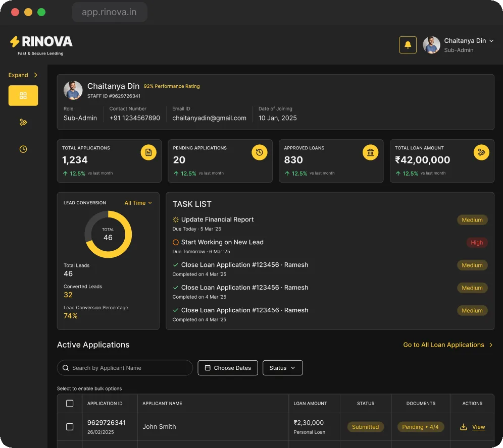Click the 92% Performance Rating label
Viewport: 503px width, 448px height.
pyautogui.click(x=172, y=86)
